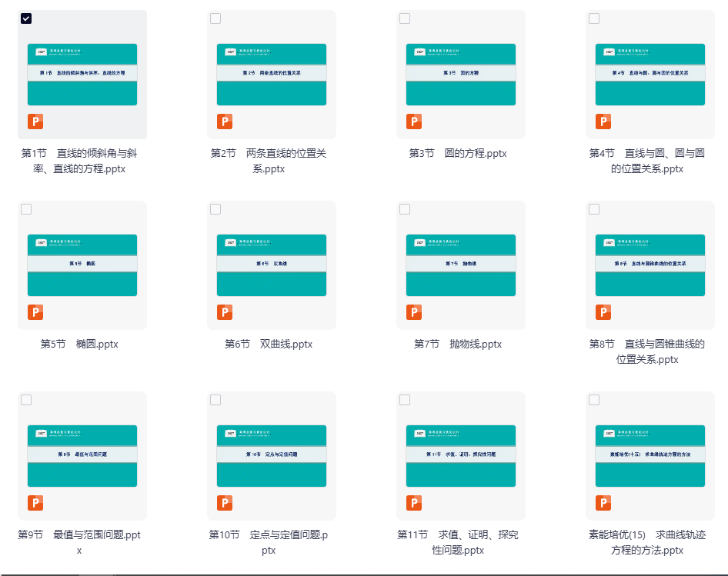Tick checkbox for 第2节 两条直线的位置关系
Viewport: 728px width, 576px height.
pyautogui.click(x=215, y=18)
